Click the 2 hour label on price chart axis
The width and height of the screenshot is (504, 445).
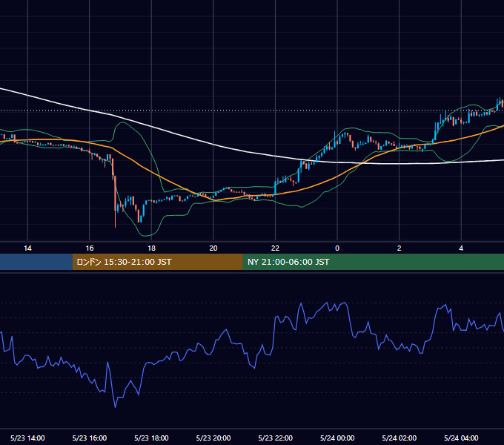[x=399, y=248]
